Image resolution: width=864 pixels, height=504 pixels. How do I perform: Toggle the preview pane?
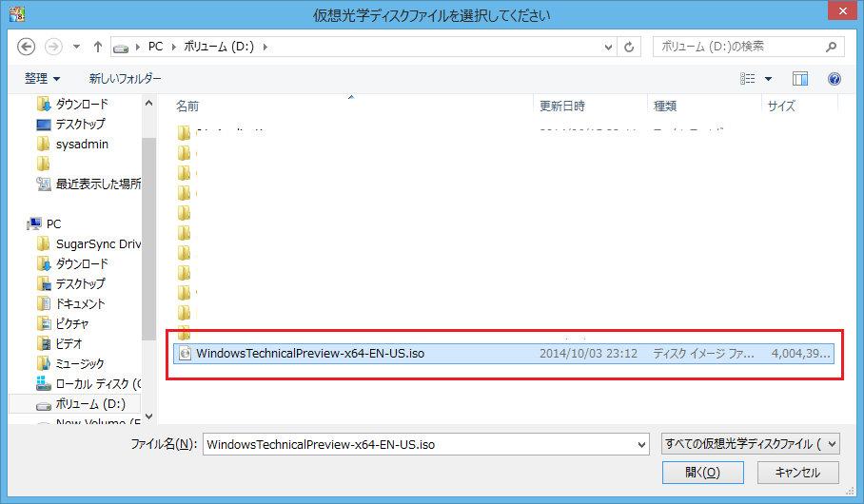click(x=800, y=79)
